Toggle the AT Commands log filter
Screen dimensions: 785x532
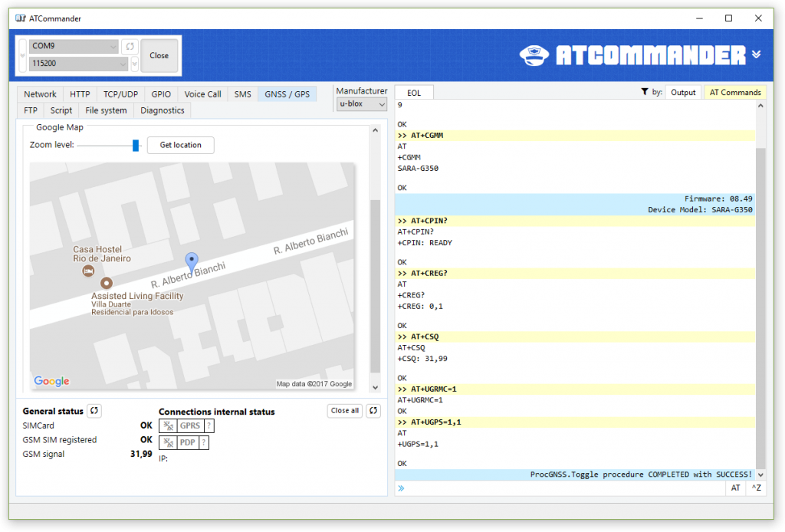click(x=734, y=93)
